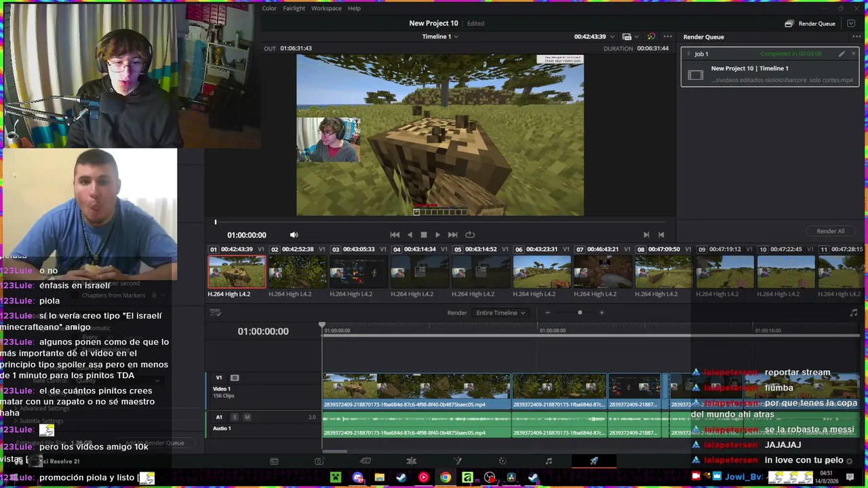Viewport: 868px width, 488px height.
Task: Play the timeline in reverse
Action: [x=410, y=235]
